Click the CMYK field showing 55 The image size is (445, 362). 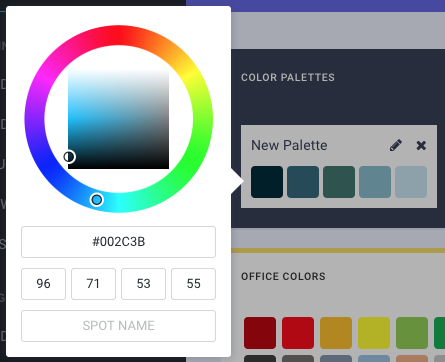193,284
